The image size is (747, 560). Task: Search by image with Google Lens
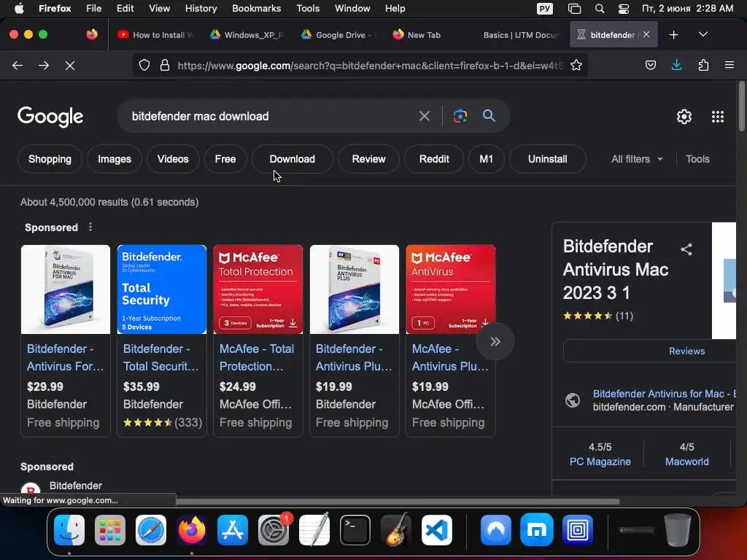coord(460,116)
